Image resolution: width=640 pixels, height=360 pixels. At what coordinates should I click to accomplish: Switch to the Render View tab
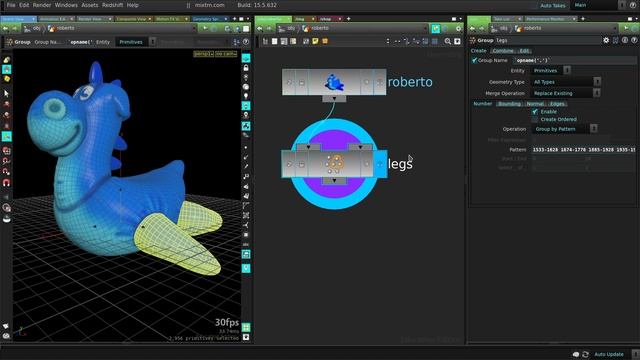[x=95, y=19]
